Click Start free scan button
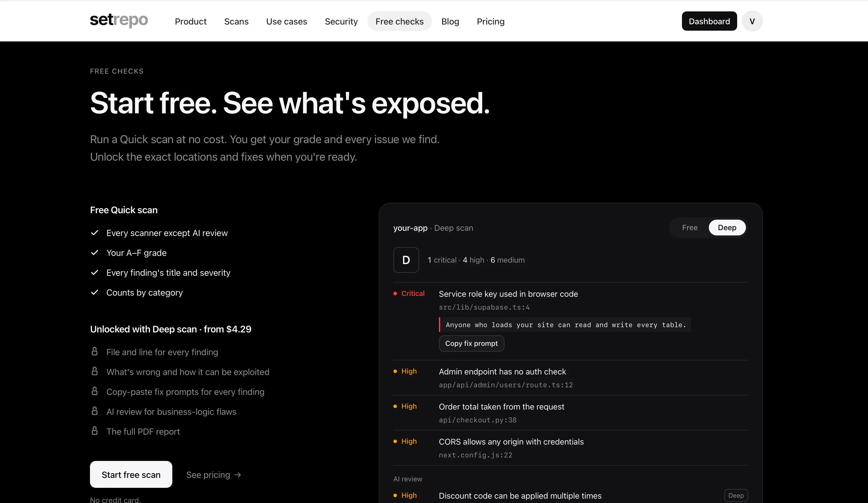Screen dimensions: 868x503 [x=131, y=475]
